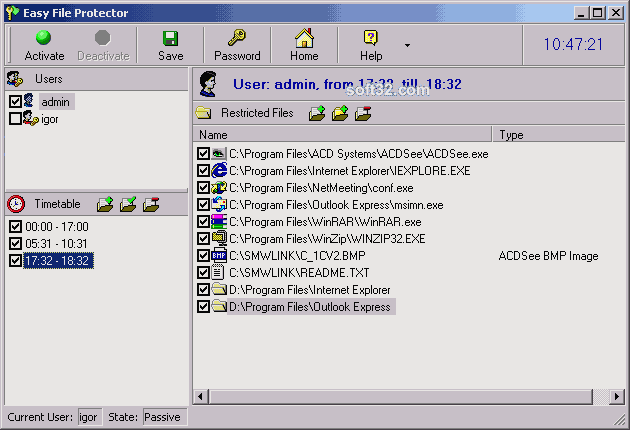630x430 pixels.
Task: Click the State Passive status field
Action: click(x=165, y=417)
